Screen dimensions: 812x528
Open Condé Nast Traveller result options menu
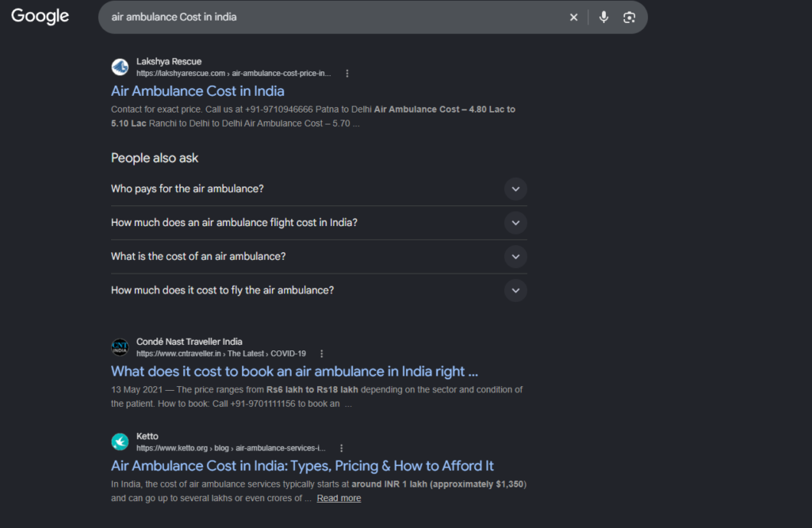(322, 354)
